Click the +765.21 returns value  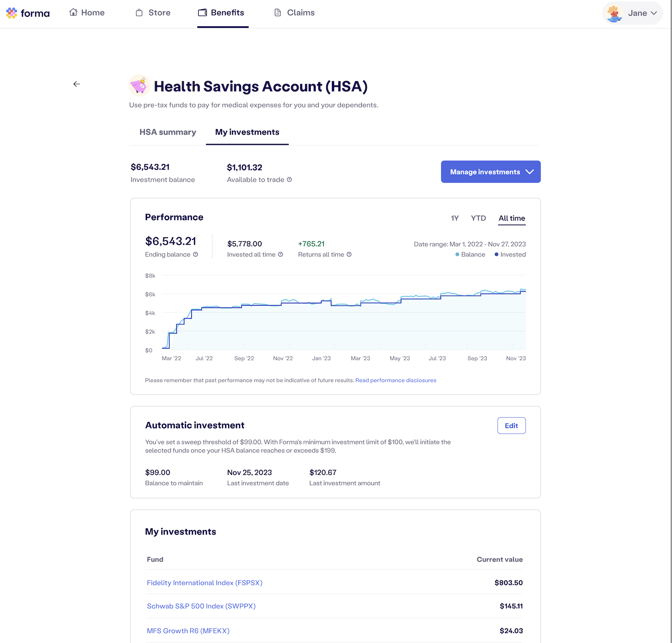[311, 244]
